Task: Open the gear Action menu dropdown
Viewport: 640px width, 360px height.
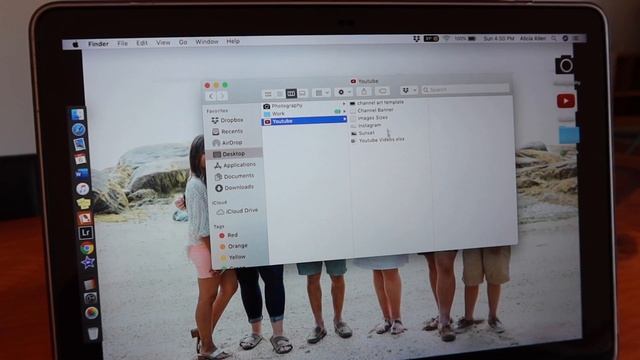Action: (x=344, y=92)
